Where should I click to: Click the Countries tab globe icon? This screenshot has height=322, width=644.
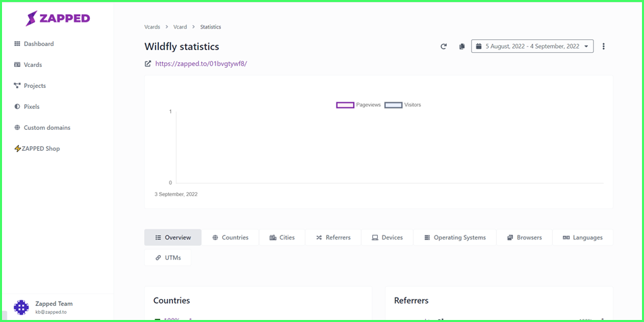[215, 237]
